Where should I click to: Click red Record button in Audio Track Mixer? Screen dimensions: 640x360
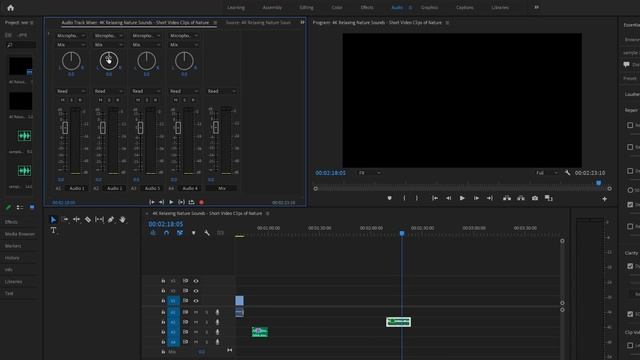coord(201,202)
